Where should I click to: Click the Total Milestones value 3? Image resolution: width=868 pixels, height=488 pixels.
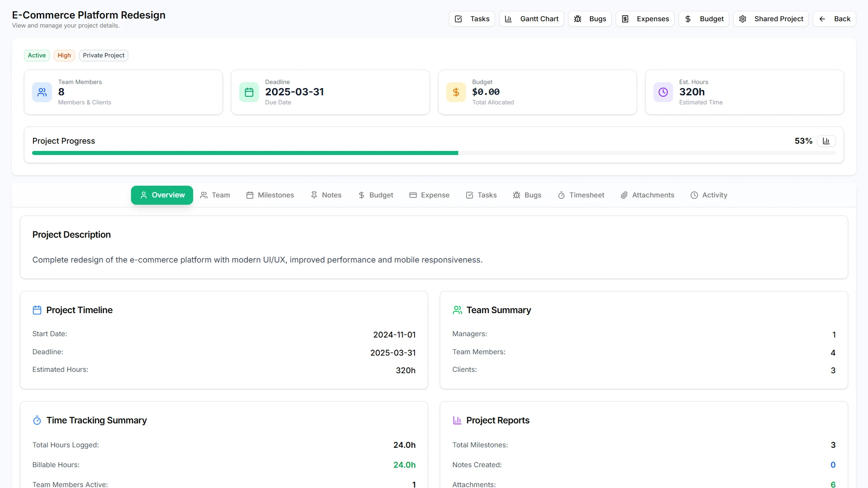tap(833, 445)
